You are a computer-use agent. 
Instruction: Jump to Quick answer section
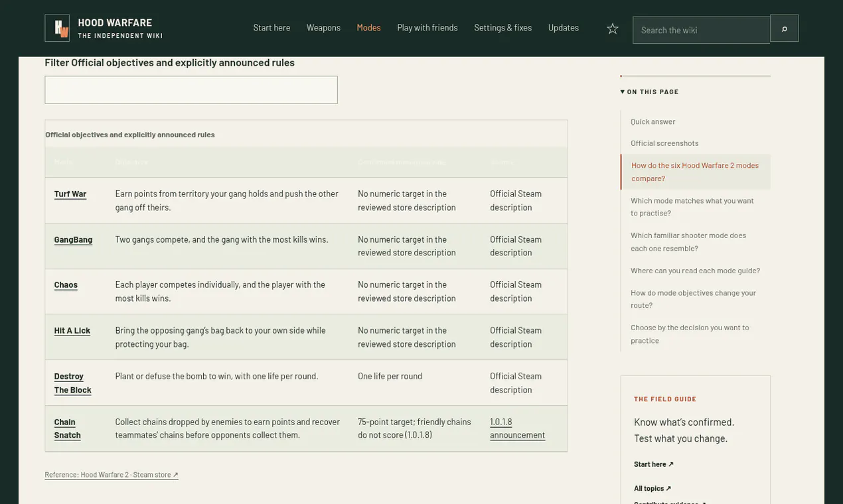pos(653,121)
